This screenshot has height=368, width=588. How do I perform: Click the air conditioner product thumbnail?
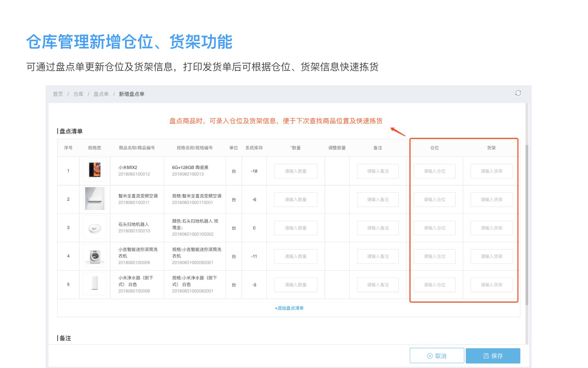coord(95,199)
